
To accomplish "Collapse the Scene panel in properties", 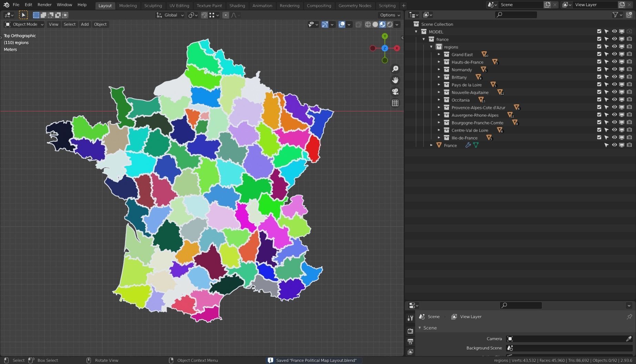I will click(x=420, y=328).
